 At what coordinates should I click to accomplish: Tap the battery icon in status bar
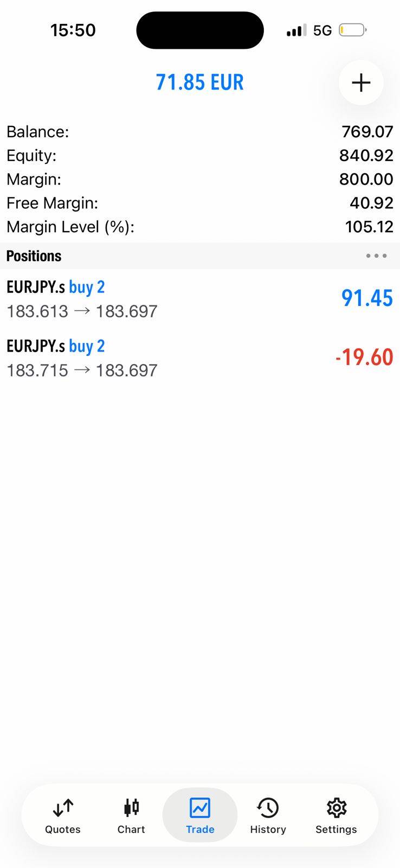pyautogui.click(x=352, y=30)
